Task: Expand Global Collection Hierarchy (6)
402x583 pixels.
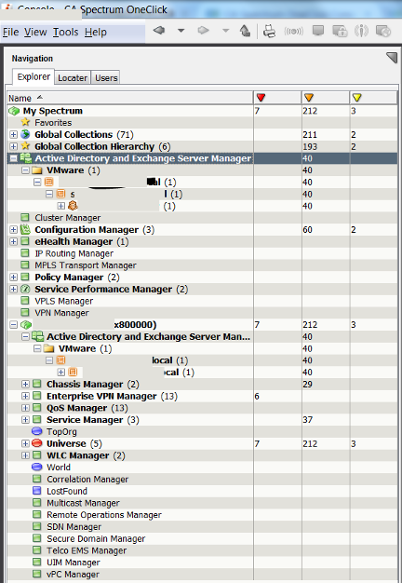Action: point(14,146)
